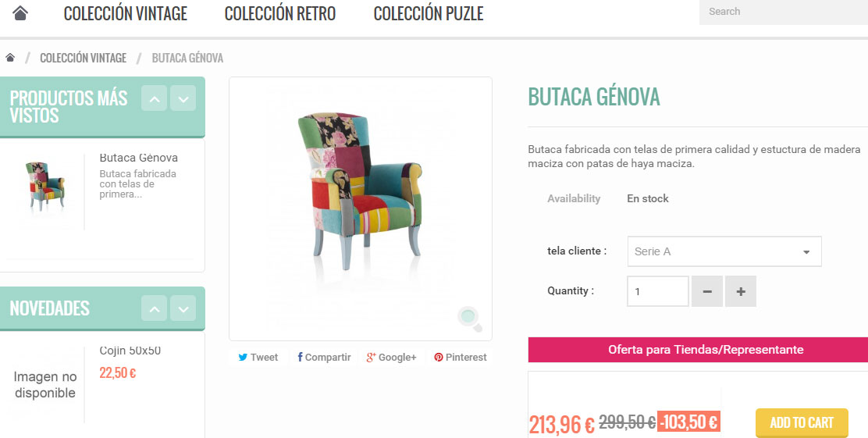Screen dimensions: 868x438
Task: Click the small home icon in breadcrumb
Action: [x=10, y=58]
